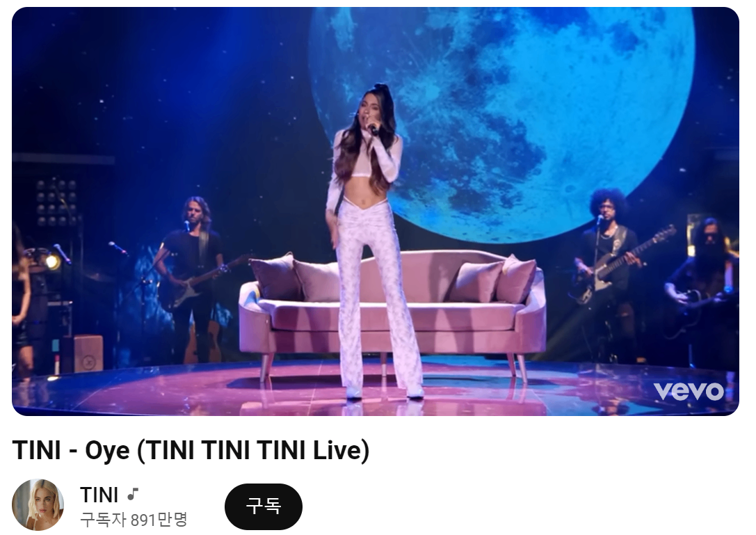Click the Vevo watermark logo in video
The height and width of the screenshot is (535, 756).
coord(688,391)
